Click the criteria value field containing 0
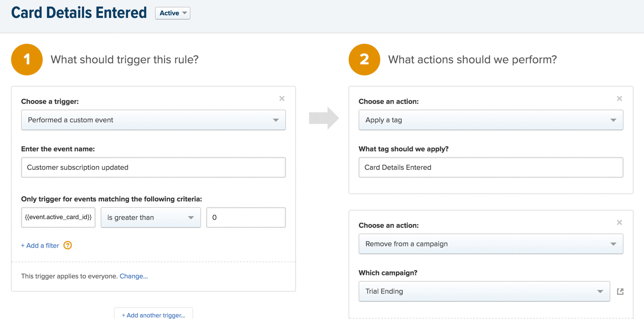644x319 pixels. coord(246,217)
